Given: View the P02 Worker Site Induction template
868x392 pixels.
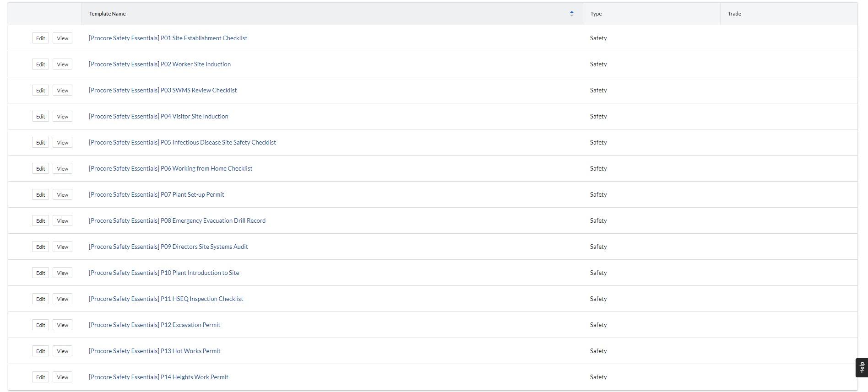Looking at the screenshot, I should pos(62,64).
